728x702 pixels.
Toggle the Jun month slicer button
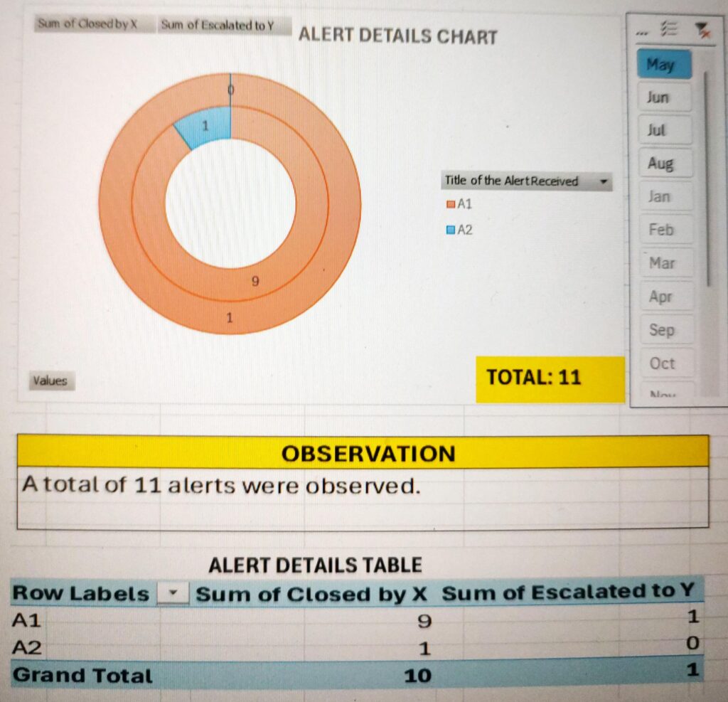(664, 97)
